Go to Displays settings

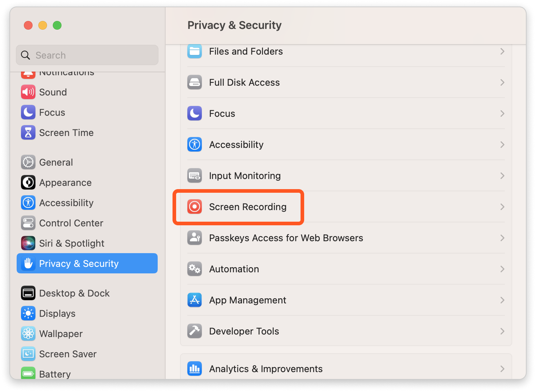[57, 313]
